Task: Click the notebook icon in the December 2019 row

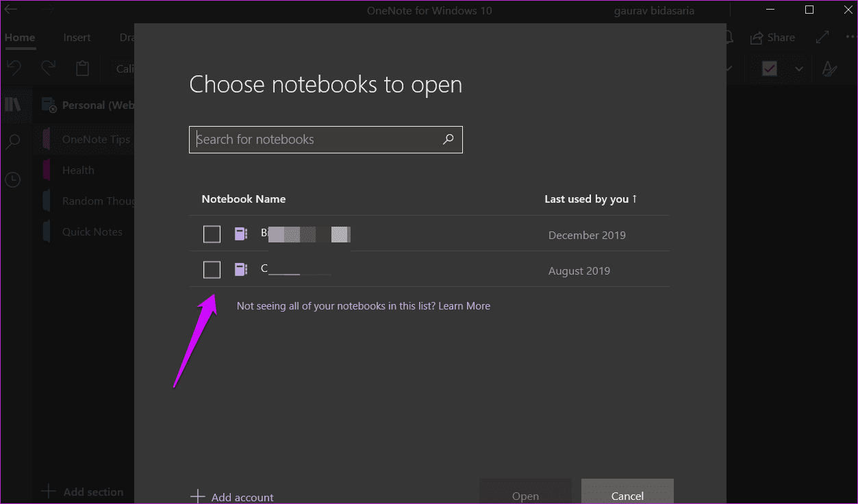Action: 240,234
